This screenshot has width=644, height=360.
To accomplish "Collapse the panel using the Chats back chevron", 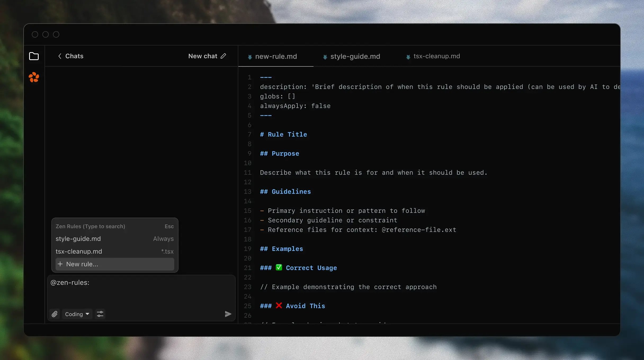I will (60, 56).
